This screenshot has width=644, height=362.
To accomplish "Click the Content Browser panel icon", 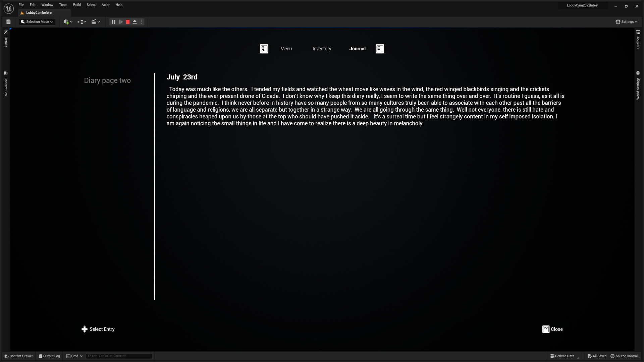I will 6,73.
